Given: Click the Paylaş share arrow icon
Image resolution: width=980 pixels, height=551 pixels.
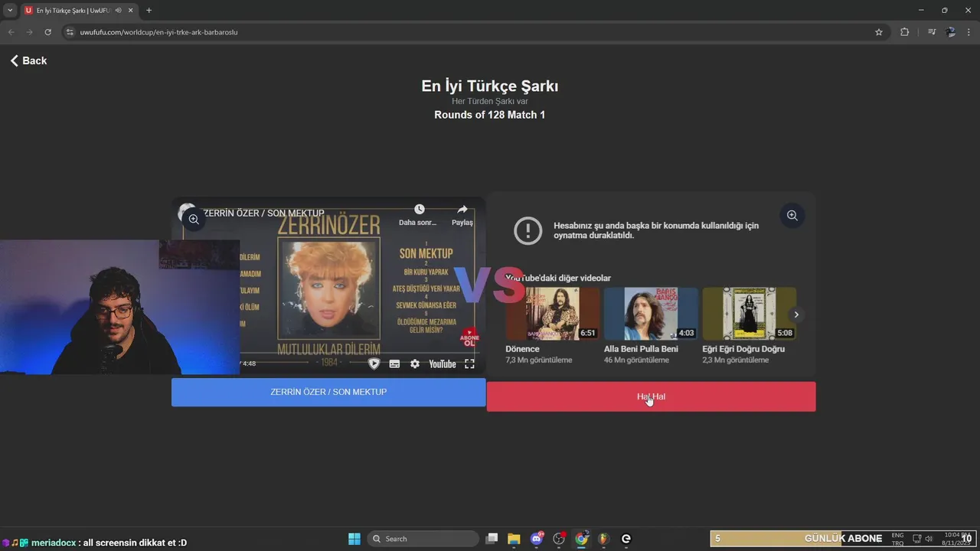Looking at the screenshot, I should pos(462,209).
